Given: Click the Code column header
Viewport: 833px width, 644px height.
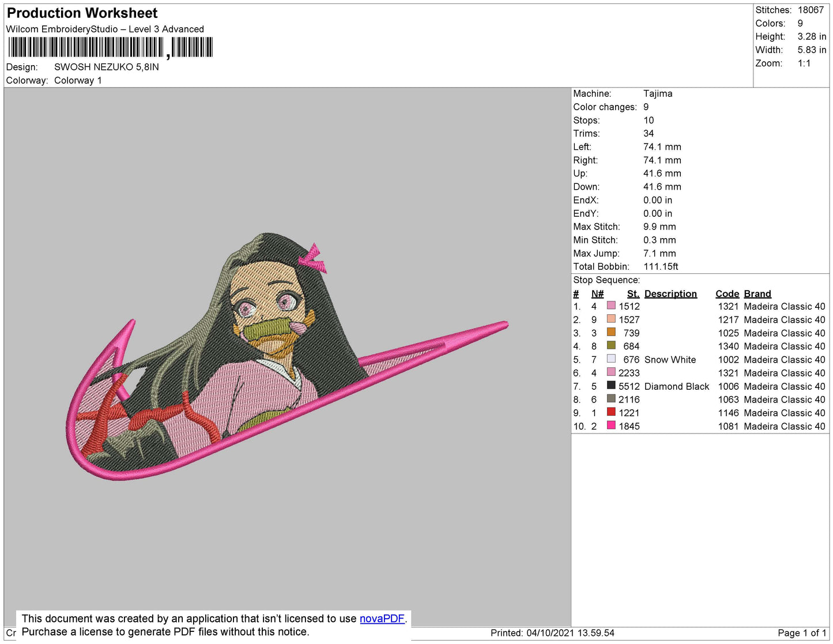Looking at the screenshot, I should 727,293.
